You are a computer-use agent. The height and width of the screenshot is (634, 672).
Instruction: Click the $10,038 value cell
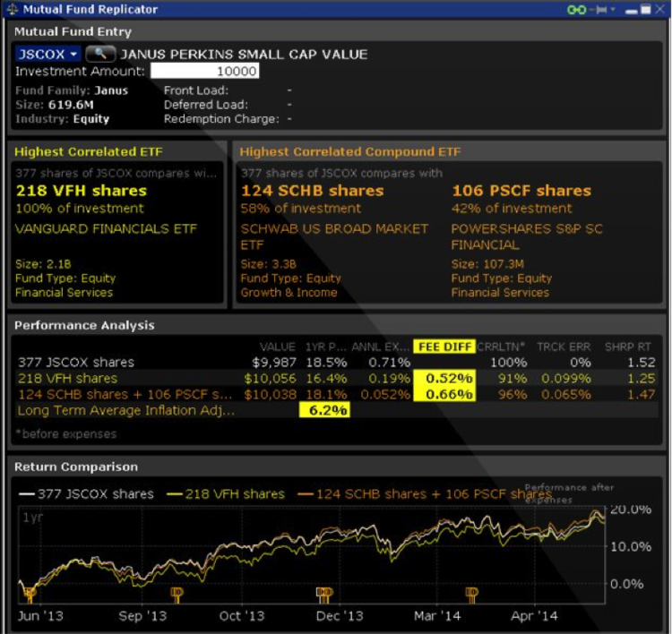tap(270, 394)
